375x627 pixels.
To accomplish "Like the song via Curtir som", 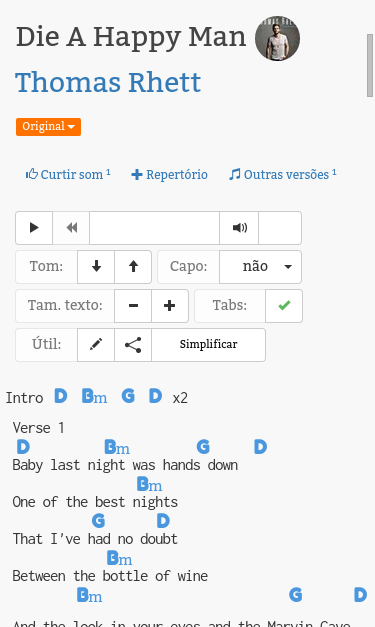I will coord(68,174).
